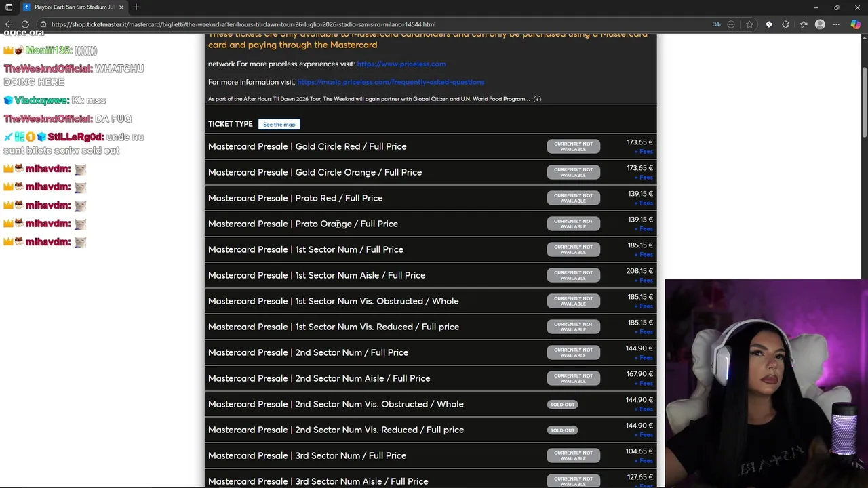Click the 104.65 € price

click(639, 451)
